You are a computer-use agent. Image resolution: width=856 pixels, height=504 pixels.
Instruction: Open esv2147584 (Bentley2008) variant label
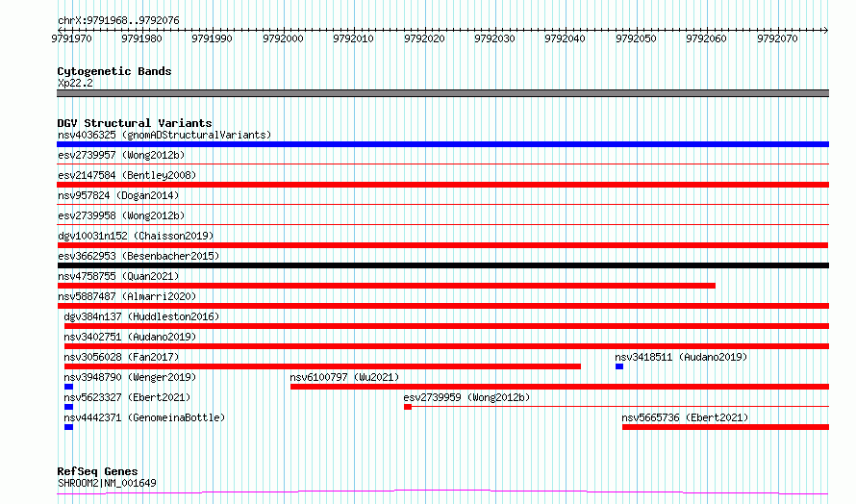pos(127,175)
